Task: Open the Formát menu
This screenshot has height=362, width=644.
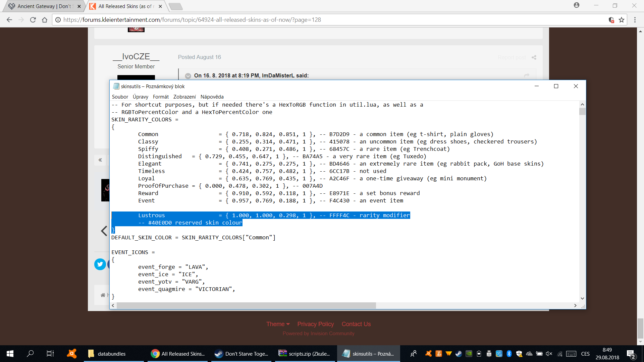Action: [x=161, y=97]
